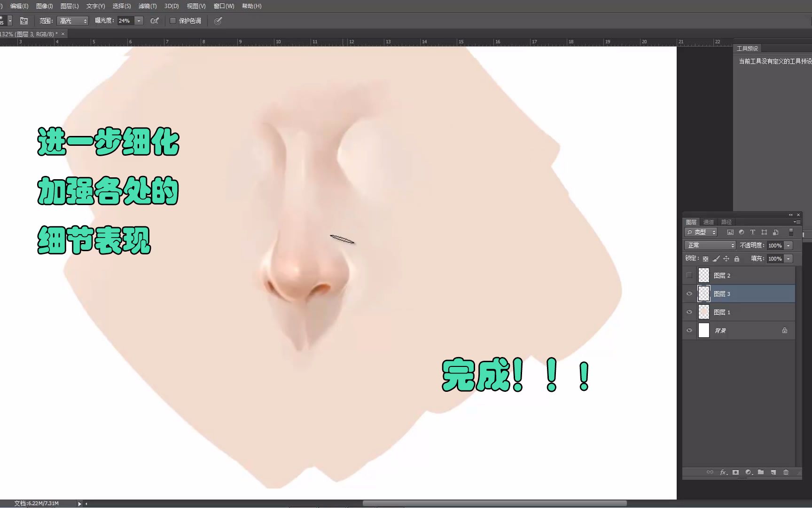Lock transparent pixels icon

705,259
